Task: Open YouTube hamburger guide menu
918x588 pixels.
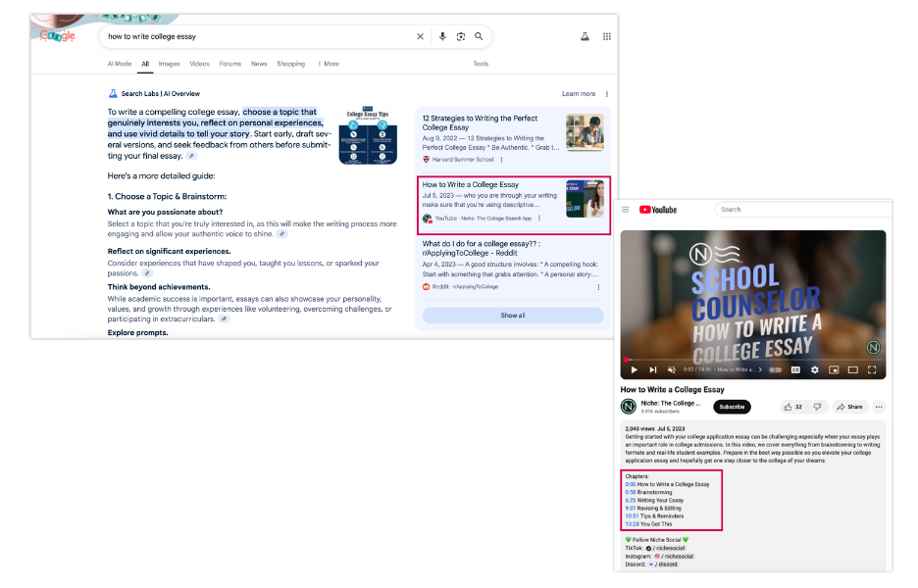Action: click(626, 210)
